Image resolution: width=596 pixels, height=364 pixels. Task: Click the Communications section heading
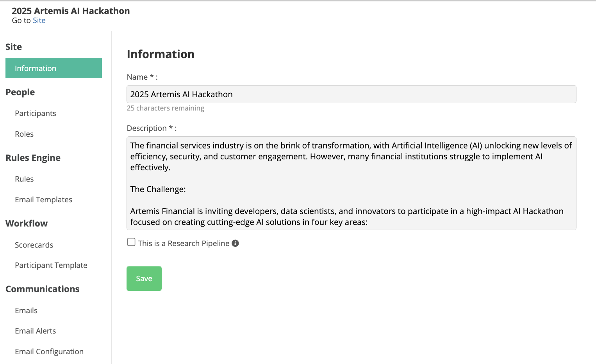click(x=43, y=289)
